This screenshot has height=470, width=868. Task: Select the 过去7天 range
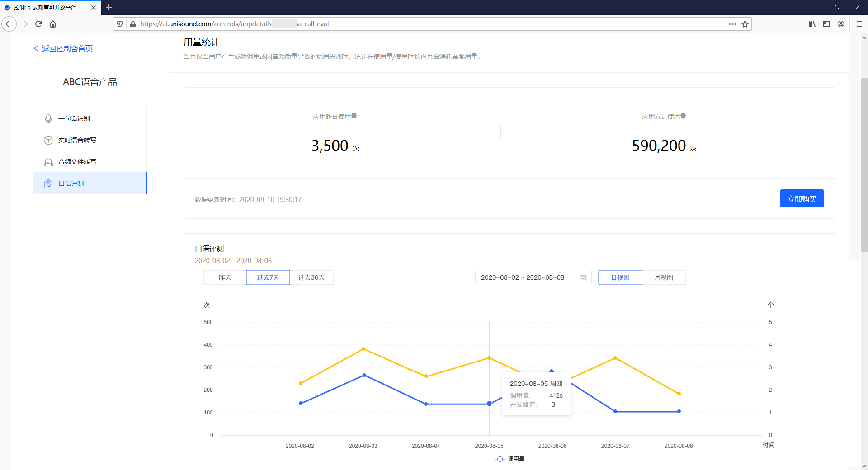[x=268, y=277]
